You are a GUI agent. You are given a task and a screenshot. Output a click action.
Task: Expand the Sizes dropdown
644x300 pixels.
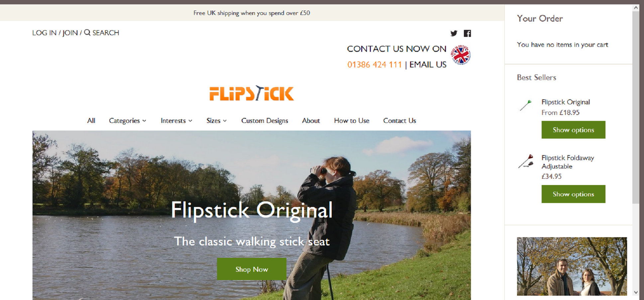217,121
